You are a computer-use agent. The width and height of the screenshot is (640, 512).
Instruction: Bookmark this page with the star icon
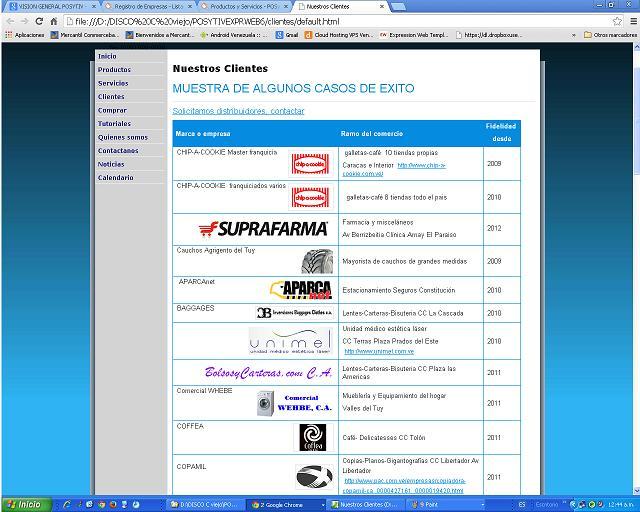click(617, 21)
